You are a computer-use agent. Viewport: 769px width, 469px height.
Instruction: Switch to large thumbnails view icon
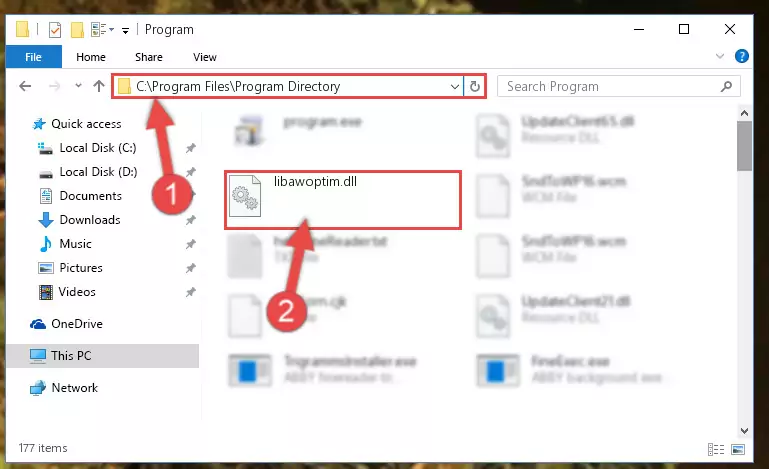(738, 449)
